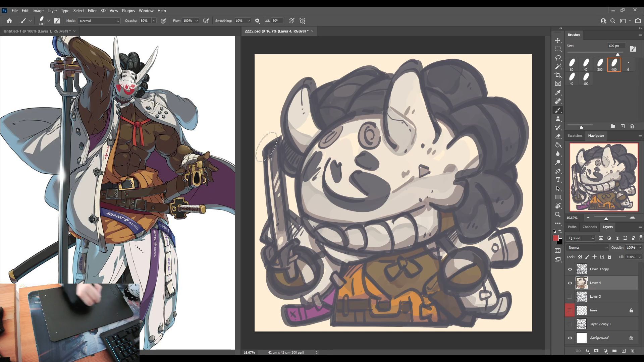The width and height of the screenshot is (644, 362).
Task: Open the smoothing options gear
Action: (257, 21)
